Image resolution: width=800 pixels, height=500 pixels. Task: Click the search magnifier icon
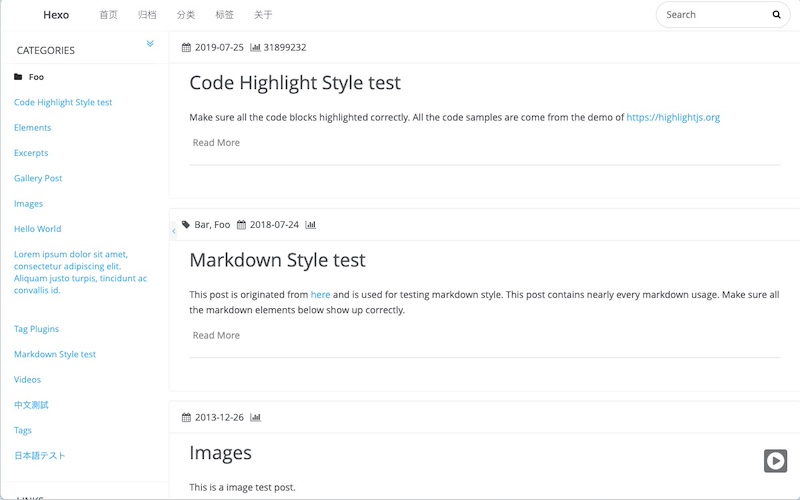pos(777,15)
